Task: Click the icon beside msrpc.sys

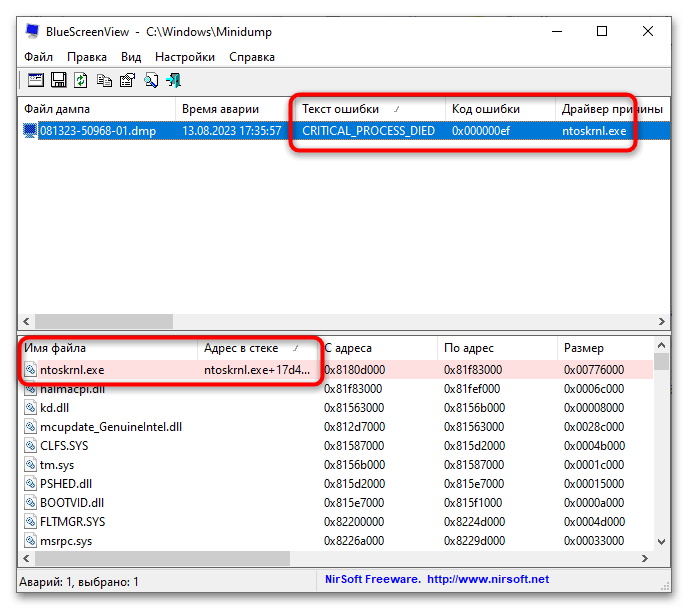Action: pyautogui.click(x=30, y=541)
